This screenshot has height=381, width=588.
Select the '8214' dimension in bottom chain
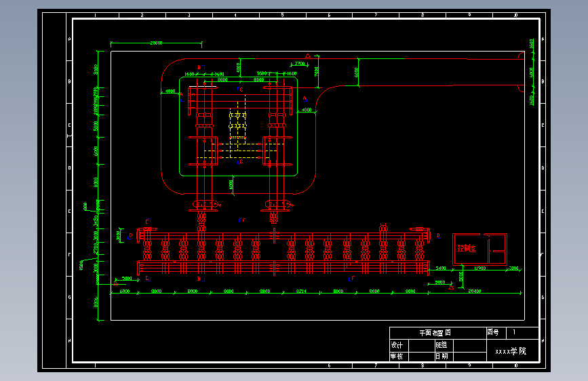[x=301, y=291]
